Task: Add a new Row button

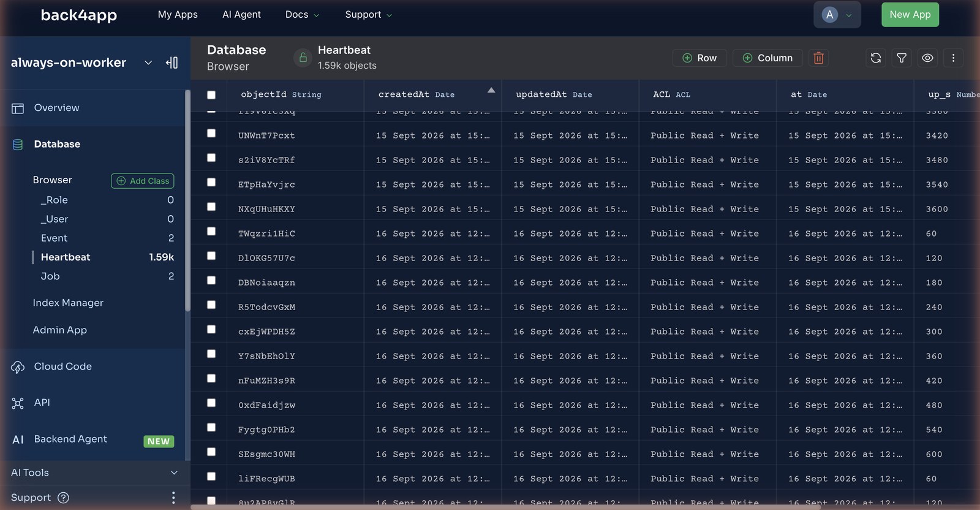Action: coord(699,58)
